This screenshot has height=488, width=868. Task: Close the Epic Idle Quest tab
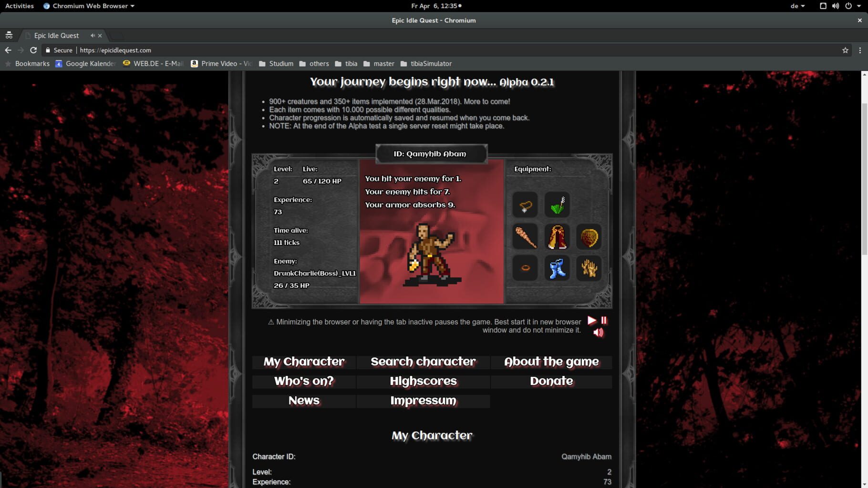tap(100, 36)
